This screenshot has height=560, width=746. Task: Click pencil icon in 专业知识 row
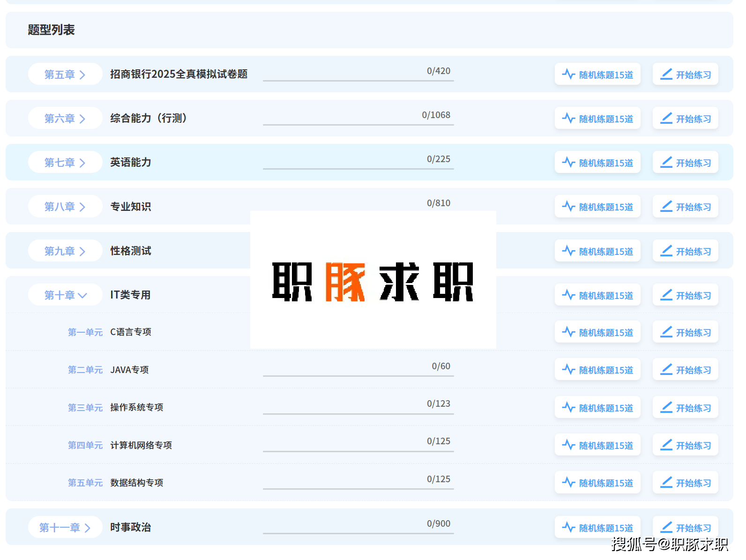(666, 207)
